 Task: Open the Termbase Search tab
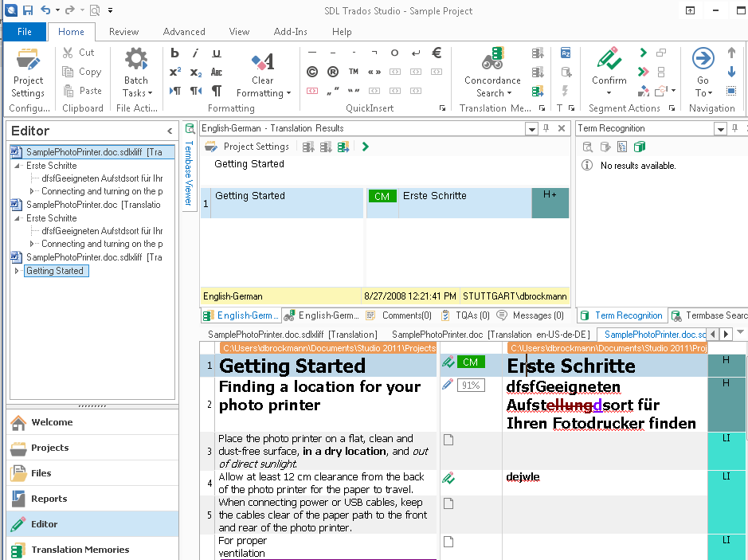[x=709, y=315]
